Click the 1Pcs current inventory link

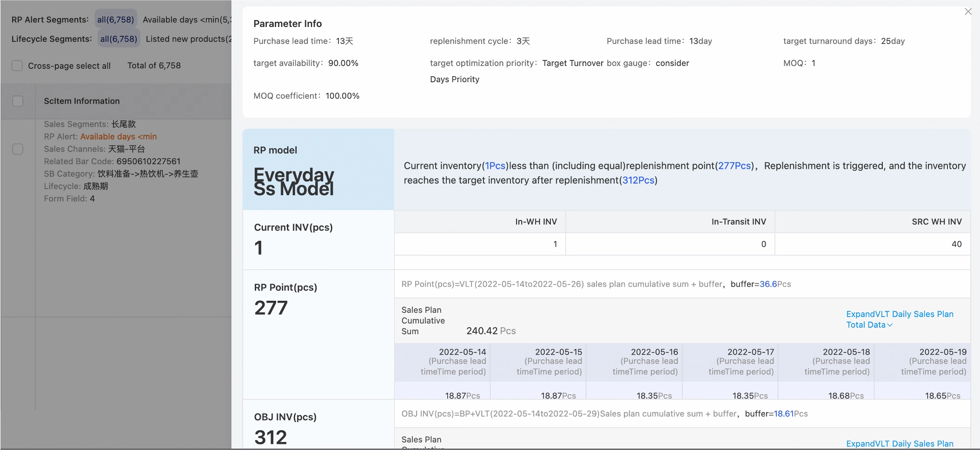495,166
